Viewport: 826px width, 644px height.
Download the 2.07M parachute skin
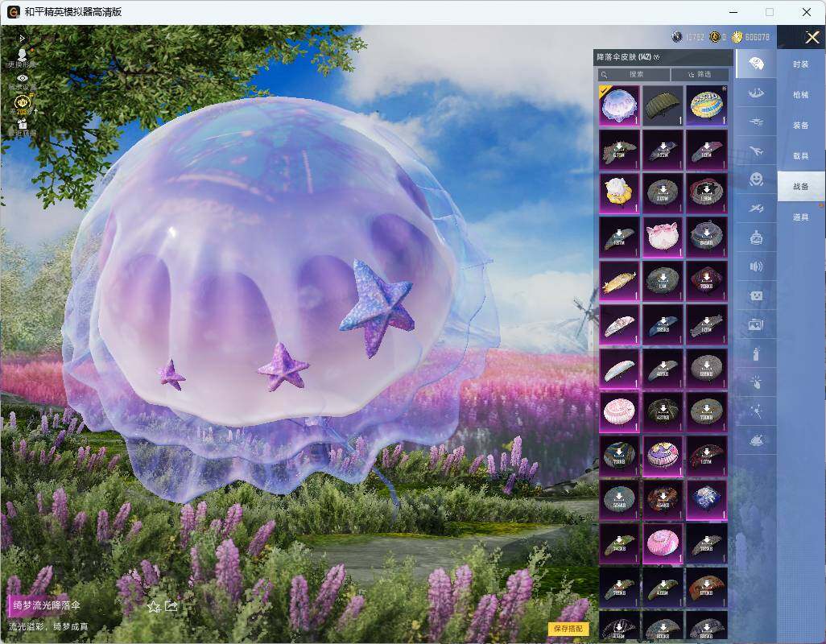coord(663,193)
